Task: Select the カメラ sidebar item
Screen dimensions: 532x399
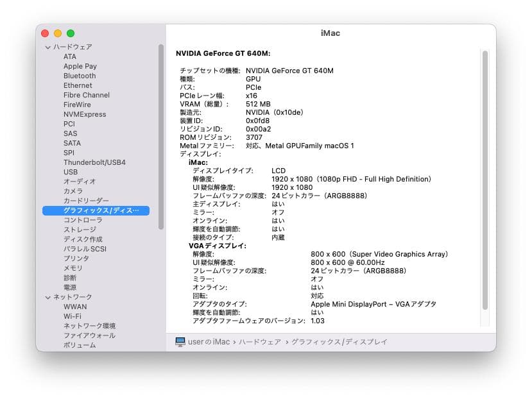Action: tap(73, 191)
